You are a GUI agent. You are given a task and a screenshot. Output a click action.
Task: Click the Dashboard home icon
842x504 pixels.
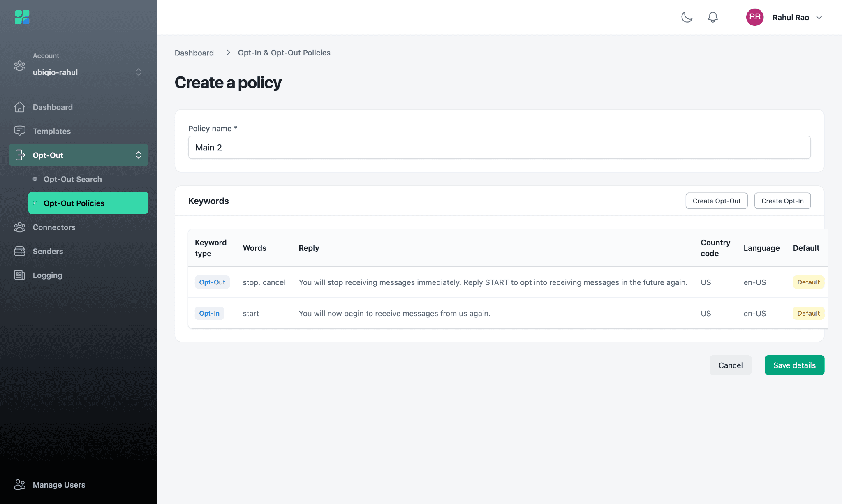click(x=19, y=107)
